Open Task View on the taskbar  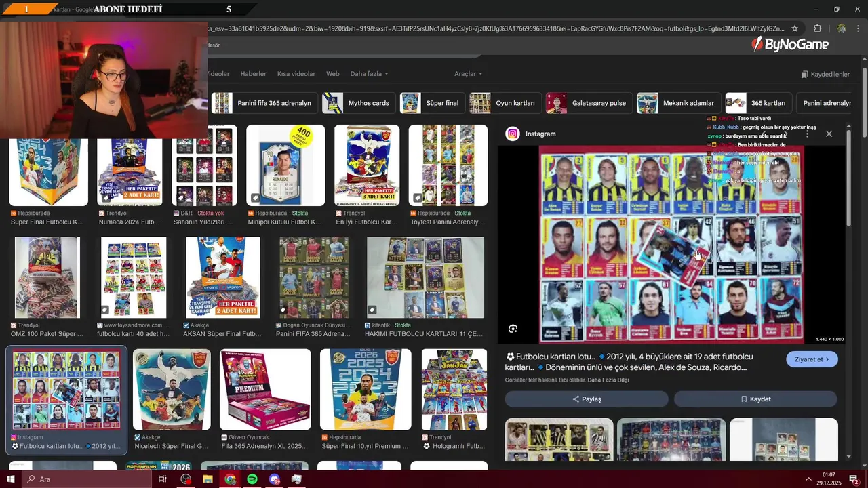[x=163, y=479]
